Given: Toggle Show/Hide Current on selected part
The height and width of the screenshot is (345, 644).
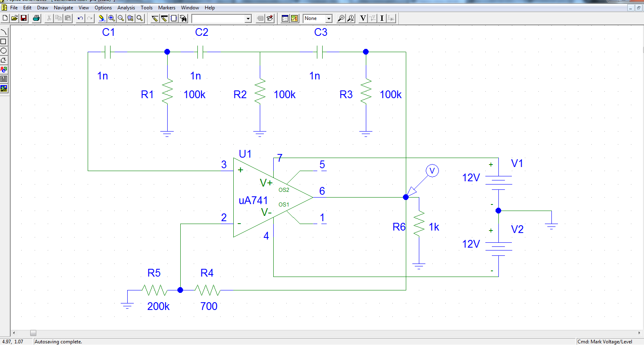Looking at the screenshot, I should point(391,18).
